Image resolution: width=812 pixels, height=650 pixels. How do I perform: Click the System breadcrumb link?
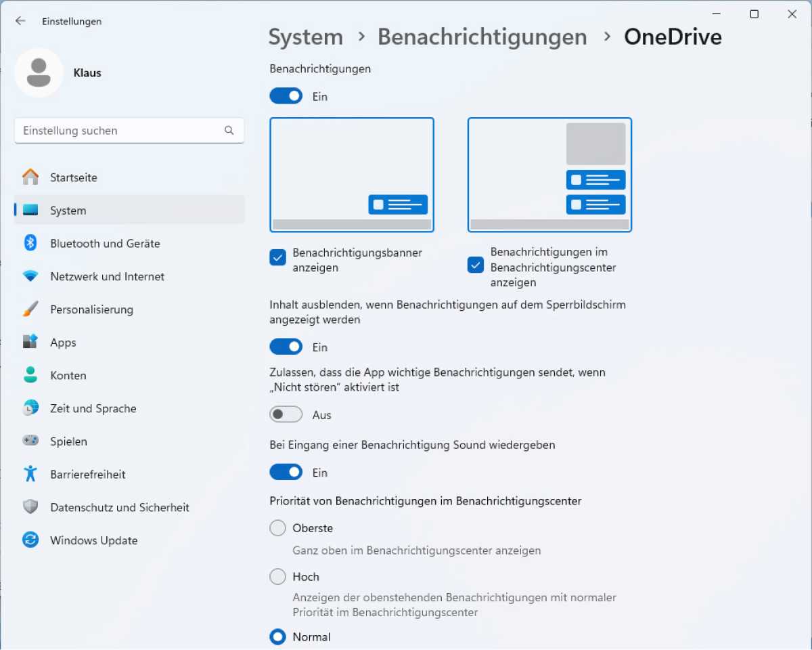(305, 37)
